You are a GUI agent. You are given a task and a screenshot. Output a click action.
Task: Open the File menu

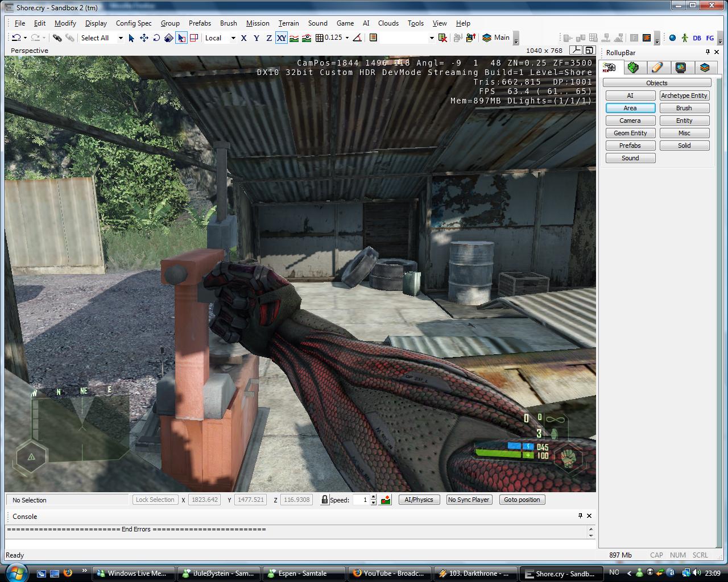(20, 23)
